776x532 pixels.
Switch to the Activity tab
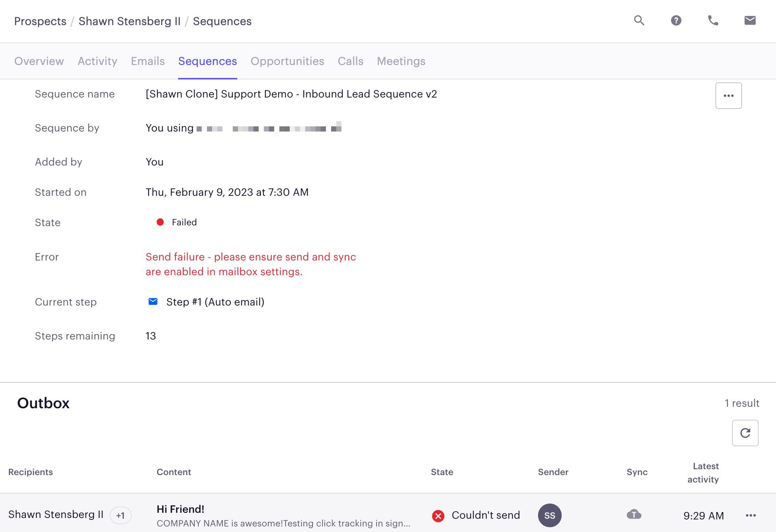tap(97, 61)
